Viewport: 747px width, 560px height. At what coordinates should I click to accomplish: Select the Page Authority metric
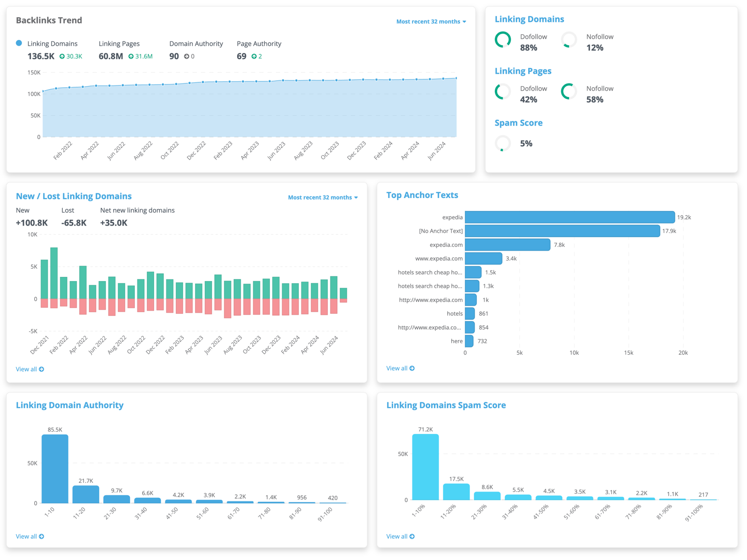coord(259,44)
